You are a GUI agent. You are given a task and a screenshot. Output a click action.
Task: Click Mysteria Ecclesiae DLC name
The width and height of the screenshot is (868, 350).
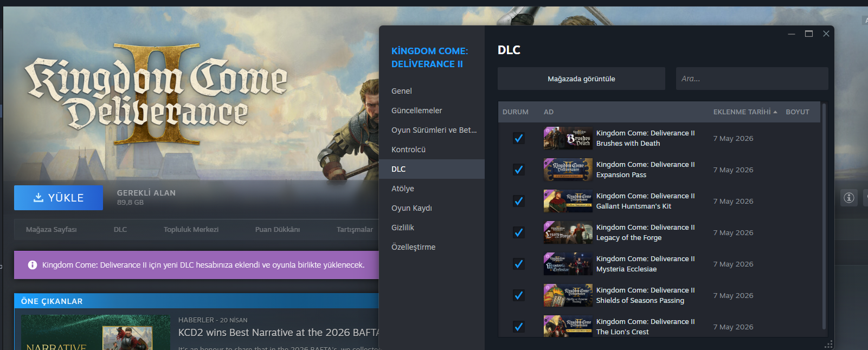tap(645, 264)
